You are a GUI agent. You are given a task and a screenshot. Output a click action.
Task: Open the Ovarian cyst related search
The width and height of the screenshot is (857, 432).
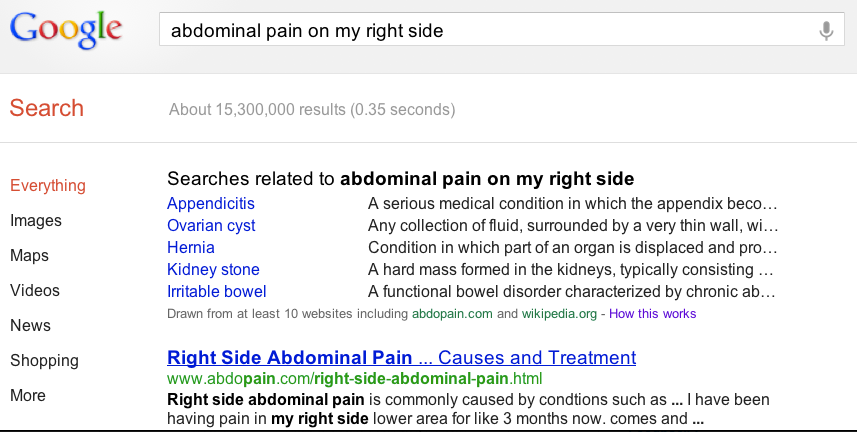(x=211, y=226)
